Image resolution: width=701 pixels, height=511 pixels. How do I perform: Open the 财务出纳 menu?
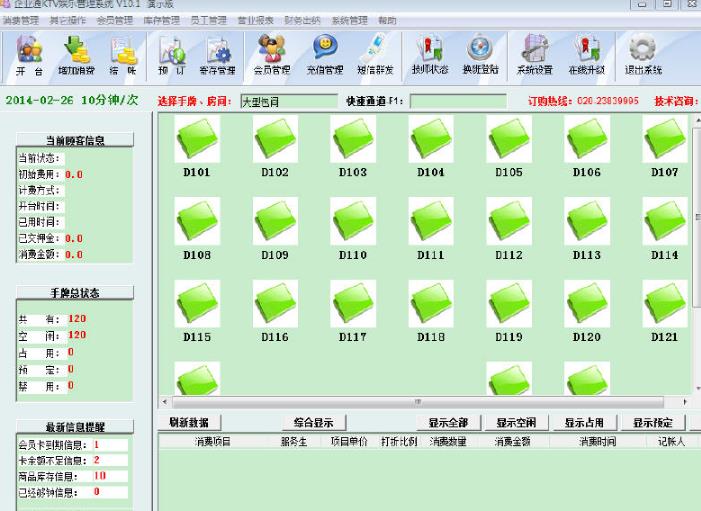click(302, 21)
